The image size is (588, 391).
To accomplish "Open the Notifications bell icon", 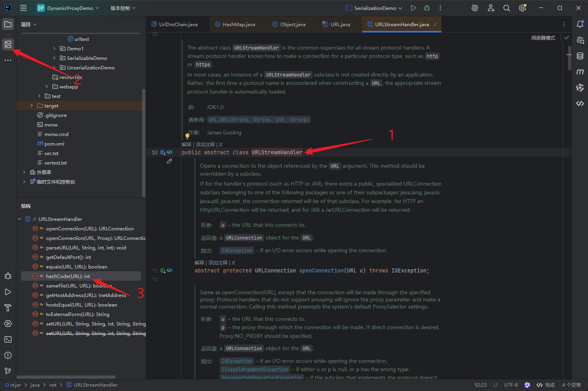I will tap(580, 24).
